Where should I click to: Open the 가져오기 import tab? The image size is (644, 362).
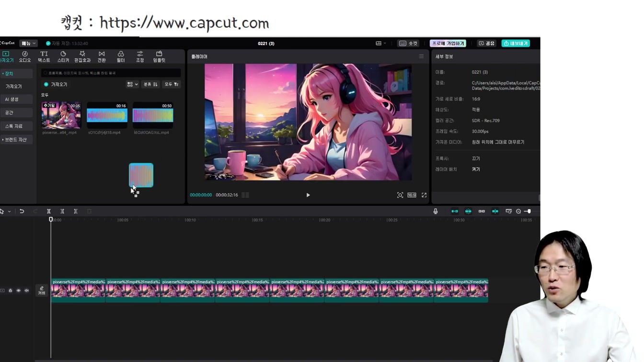click(6, 57)
